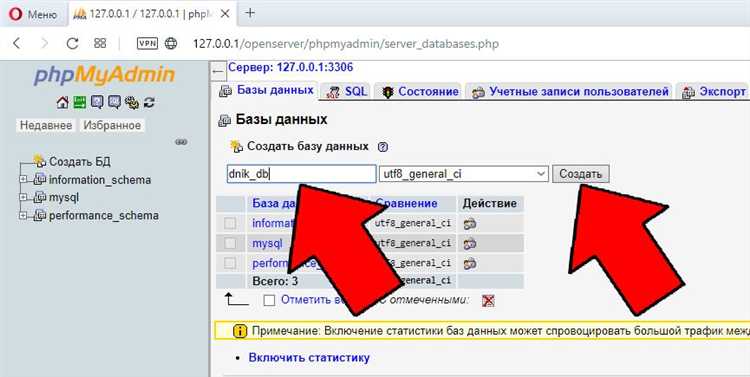Click database name field with dnik_db
Screen dimensions: 750x377
click(x=301, y=174)
